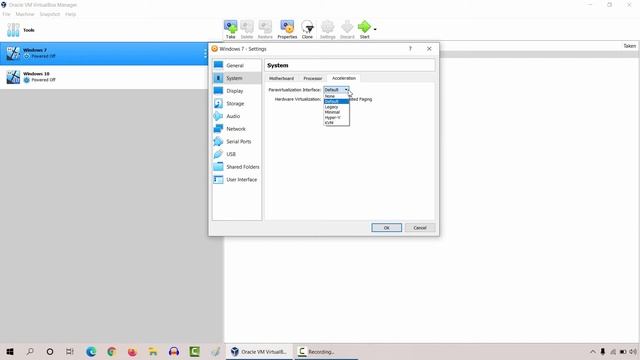Click the Delete snapshot toolbar icon

[247, 27]
